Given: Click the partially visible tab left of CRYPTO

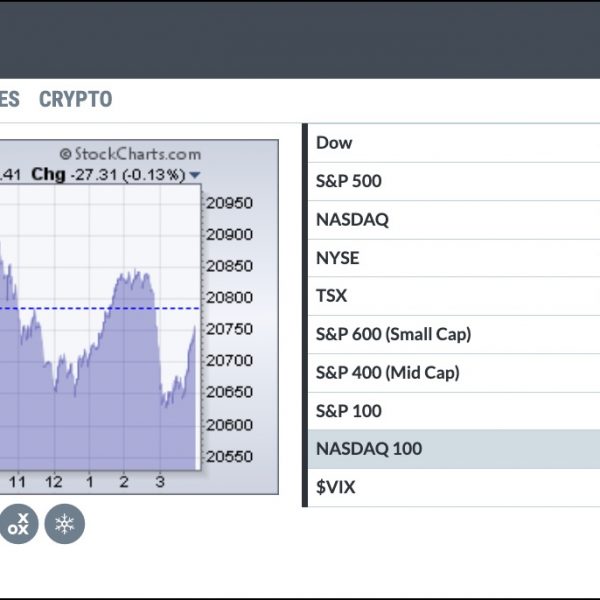Looking at the screenshot, I should [x=9, y=99].
